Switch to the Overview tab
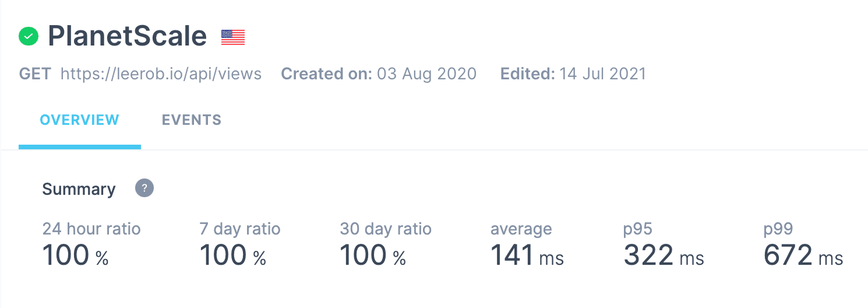Viewport: 868px width, 308px height. [79, 120]
